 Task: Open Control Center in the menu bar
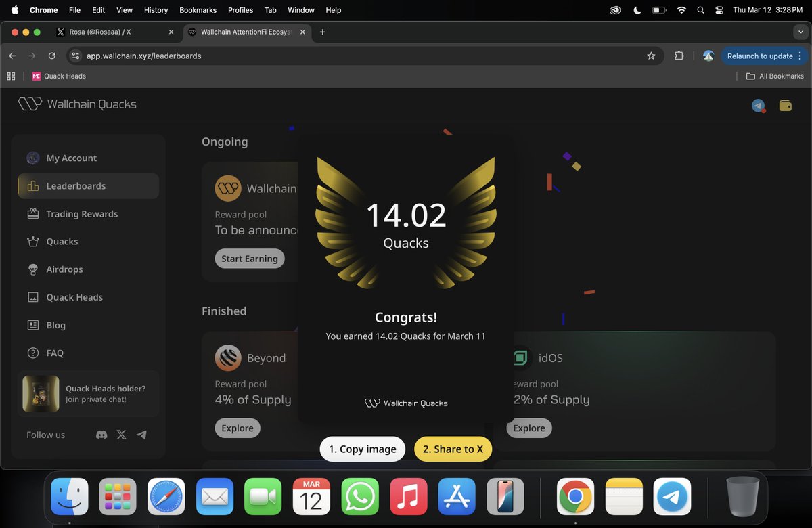pyautogui.click(x=719, y=10)
